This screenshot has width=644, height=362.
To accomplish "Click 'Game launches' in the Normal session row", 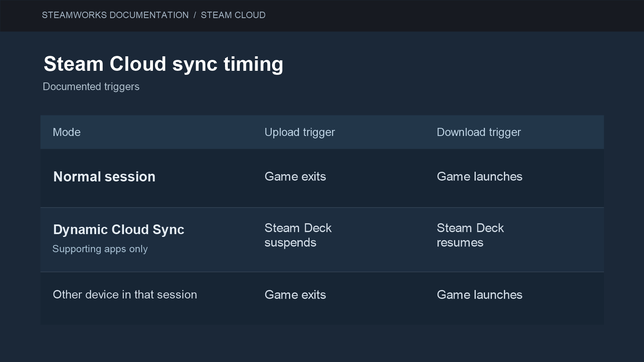I will [479, 177].
